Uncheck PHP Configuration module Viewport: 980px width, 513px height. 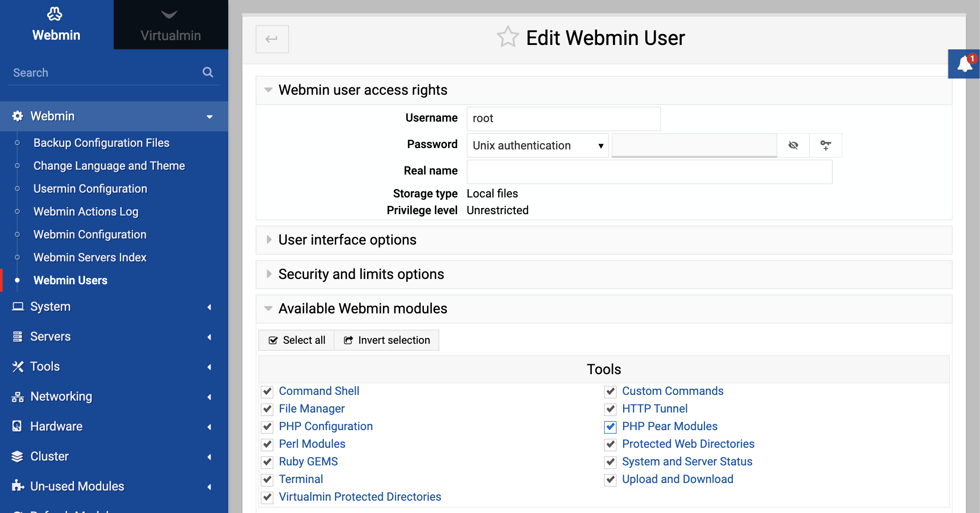[267, 427]
